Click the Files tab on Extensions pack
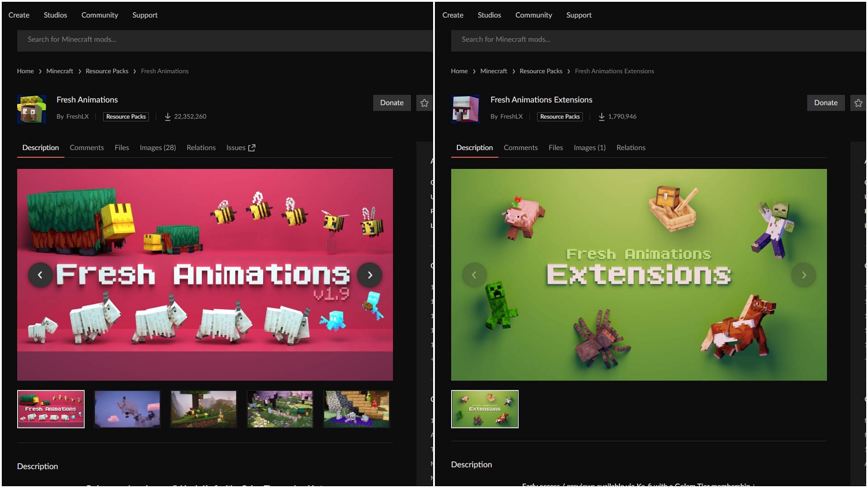868x488 pixels. [x=556, y=148]
